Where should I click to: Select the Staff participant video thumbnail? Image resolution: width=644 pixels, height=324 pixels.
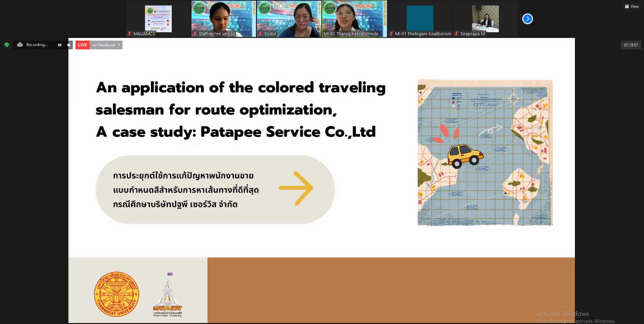(x=223, y=19)
